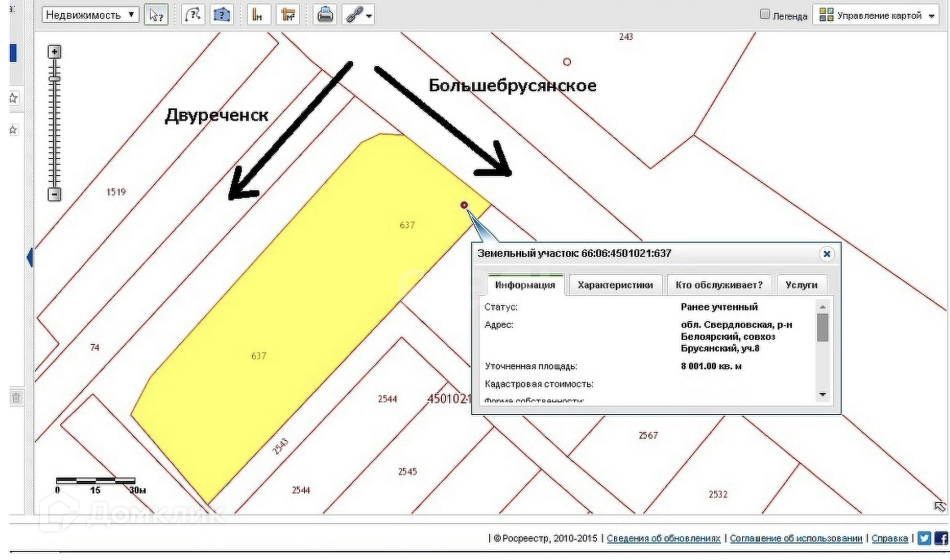Choose the identify-by-line query tool
Screen dimensions: 950x560
(x=193, y=15)
